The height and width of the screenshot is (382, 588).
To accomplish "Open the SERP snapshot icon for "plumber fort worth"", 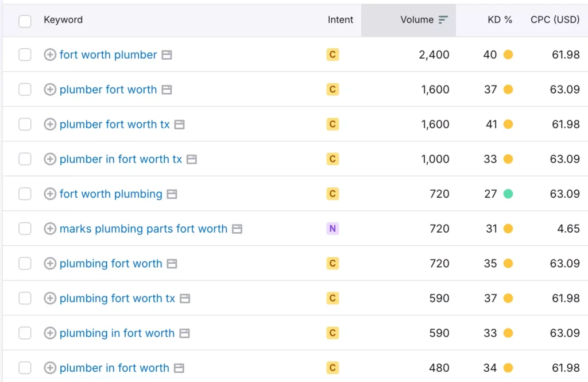I will coord(167,89).
